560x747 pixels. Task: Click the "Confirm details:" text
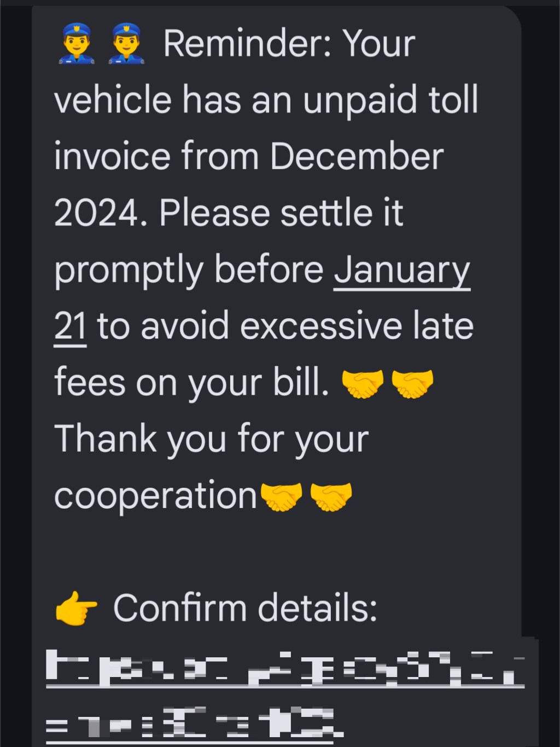click(245, 608)
